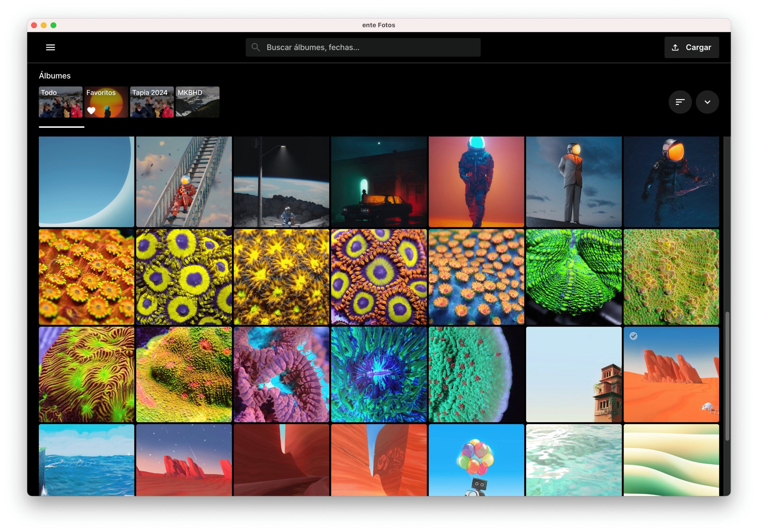Image resolution: width=758 pixels, height=532 pixels.
Task: Click the search magnifier icon
Action: 255,47
